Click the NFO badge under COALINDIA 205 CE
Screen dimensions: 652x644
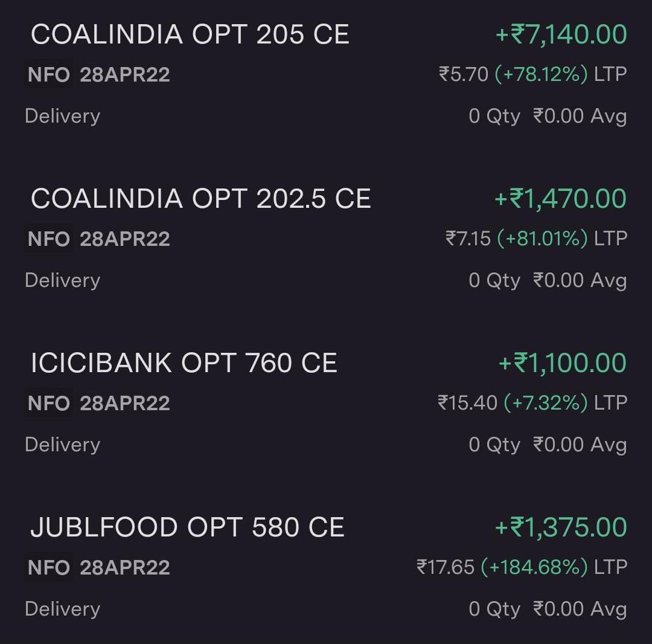coord(48,75)
